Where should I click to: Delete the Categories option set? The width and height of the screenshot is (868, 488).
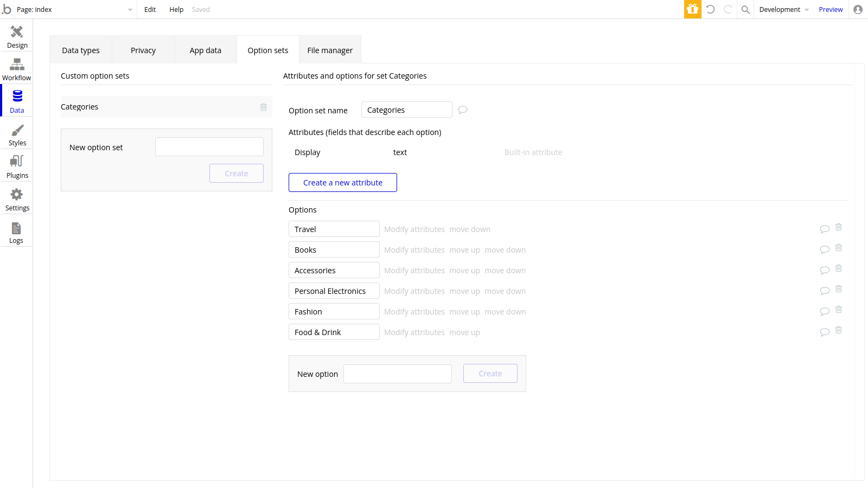click(264, 107)
